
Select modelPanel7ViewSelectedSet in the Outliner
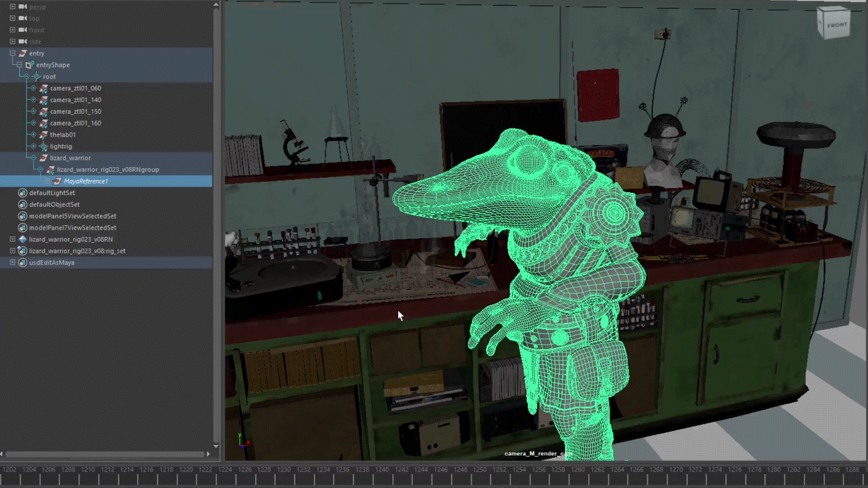coord(72,228)
